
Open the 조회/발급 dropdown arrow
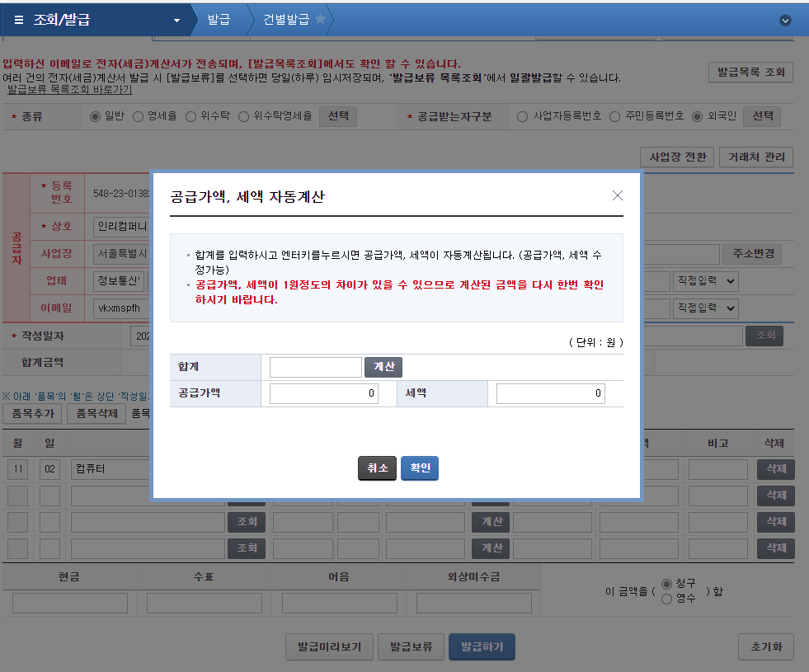[x=175, y=19]
